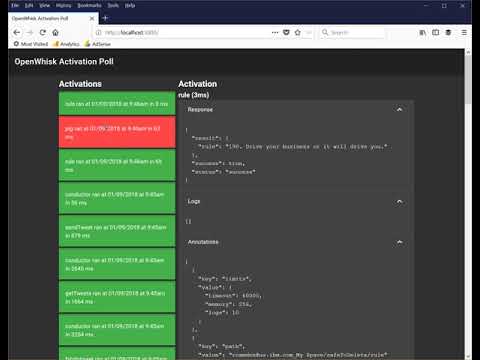
Task: Select the OpenWhisk Activation Poll tab
Action: click(x=53, y=18)
